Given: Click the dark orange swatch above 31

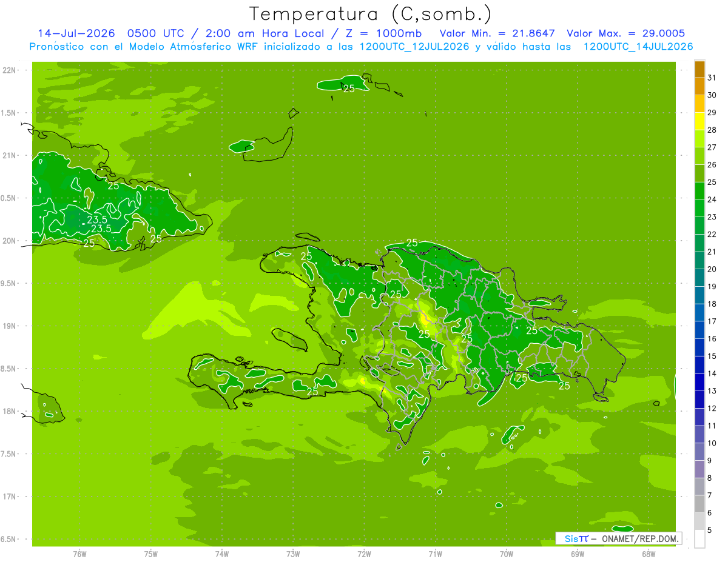Looking at the screenshot, I should pos(699,69).
